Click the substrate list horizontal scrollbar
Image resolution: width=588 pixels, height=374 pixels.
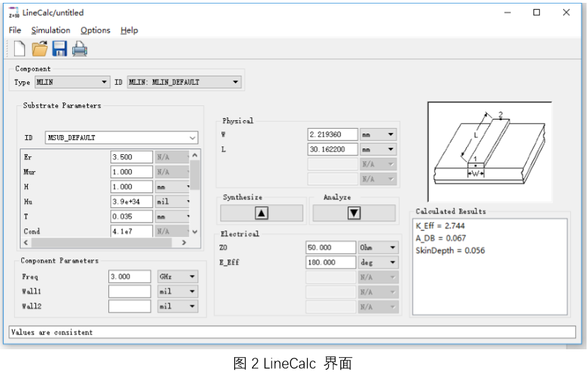(99, 242)
